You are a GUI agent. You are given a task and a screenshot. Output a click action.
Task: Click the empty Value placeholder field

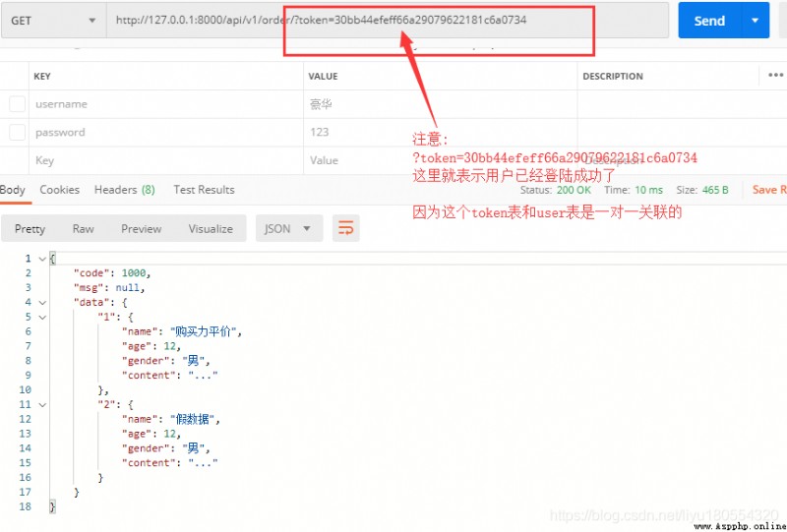pos(440,160)
